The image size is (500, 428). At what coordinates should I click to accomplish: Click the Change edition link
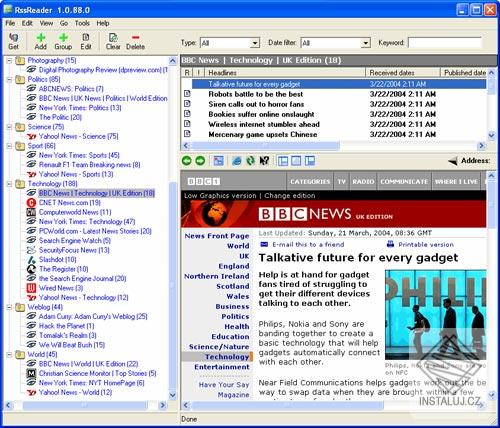point(290,196)
